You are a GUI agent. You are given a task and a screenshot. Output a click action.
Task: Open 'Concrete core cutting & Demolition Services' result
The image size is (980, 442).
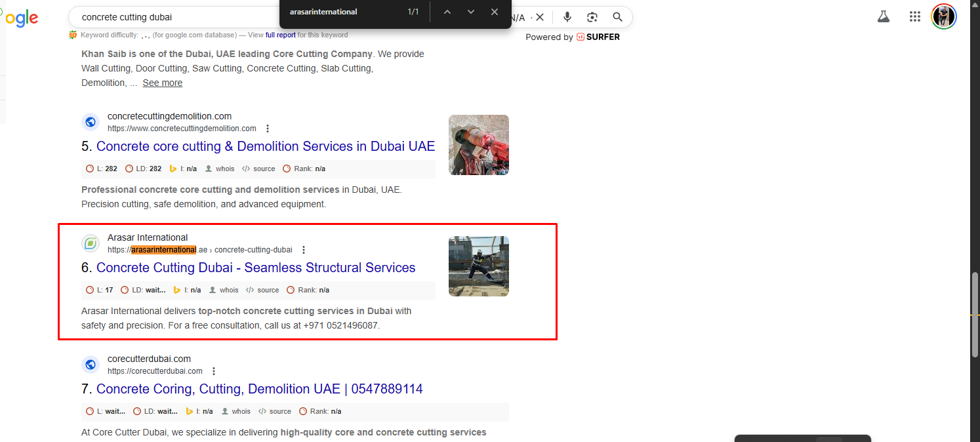(266, 146)
